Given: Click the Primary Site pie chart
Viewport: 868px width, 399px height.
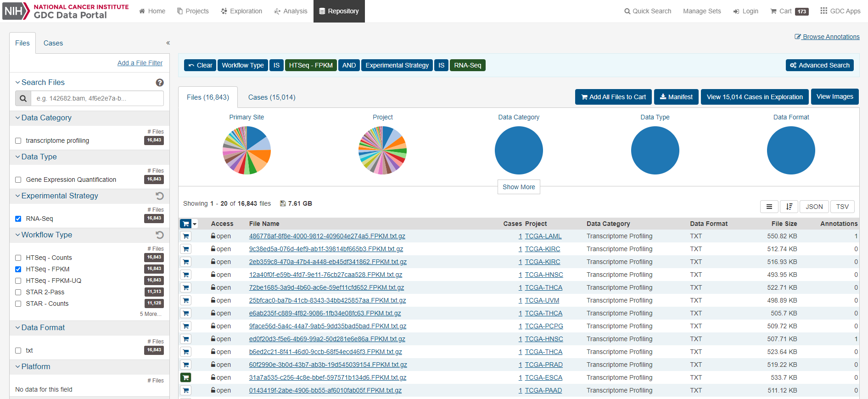Looking at the screenshot, I should pos(246,150).
